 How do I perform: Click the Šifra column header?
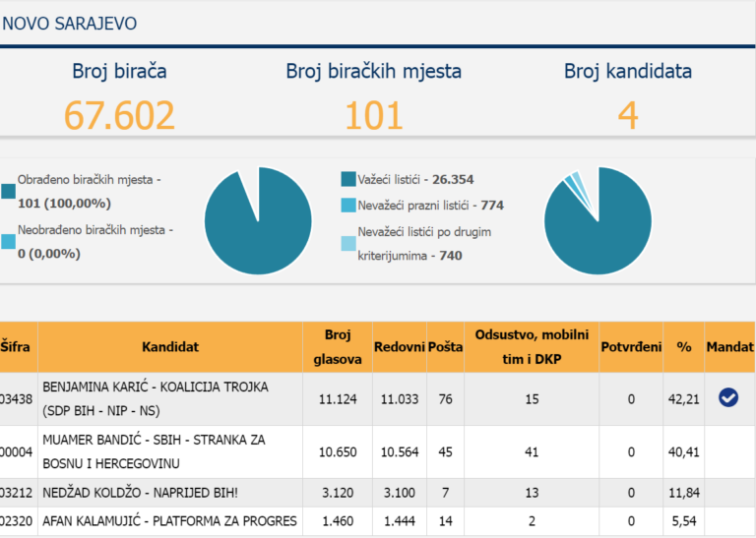[x=19, y=347]
